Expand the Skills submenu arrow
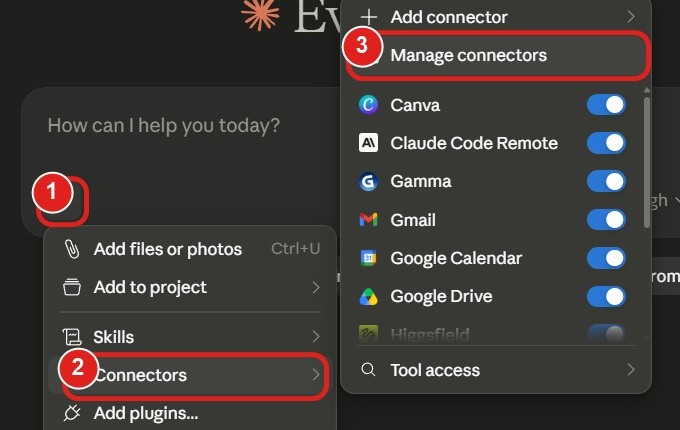Image resolution: width=680 pixels, height=430 pixels. pyautogui.click(x=316, y=336)
